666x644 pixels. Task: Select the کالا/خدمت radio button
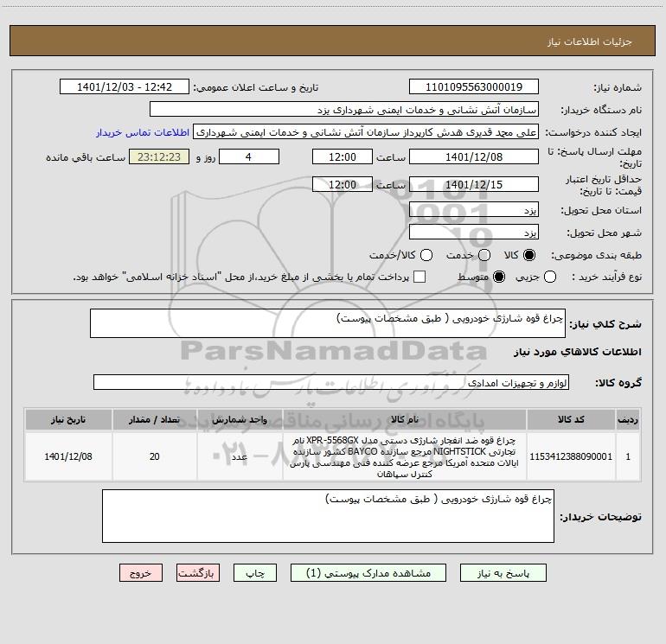426,255
